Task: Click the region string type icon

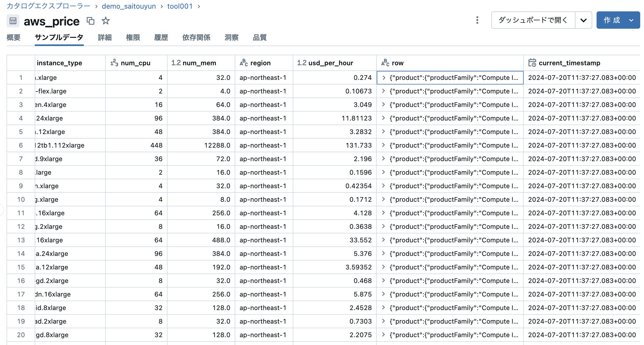Action: (x=244, y=63)
